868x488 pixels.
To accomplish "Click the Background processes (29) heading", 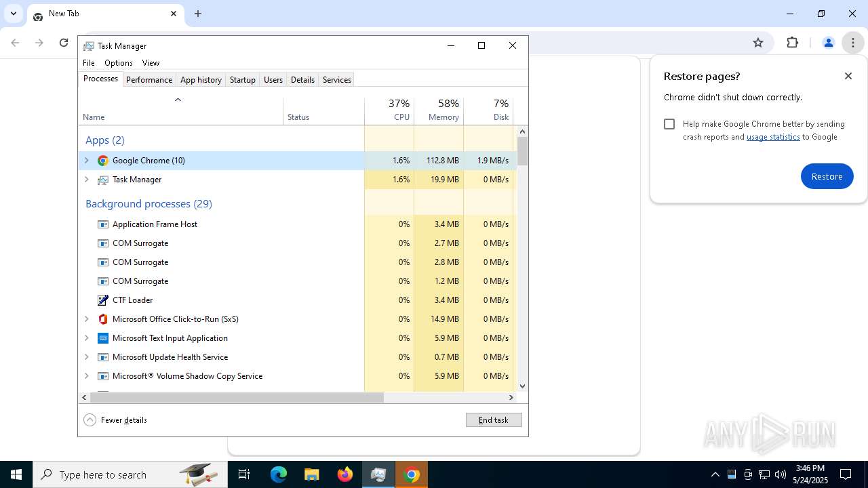I will (149, 204).
